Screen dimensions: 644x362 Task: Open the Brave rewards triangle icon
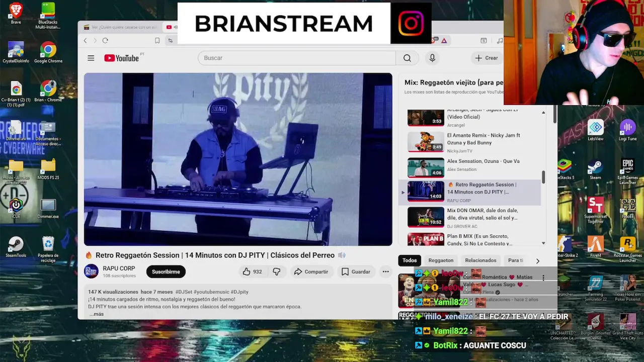pos(445,41)
